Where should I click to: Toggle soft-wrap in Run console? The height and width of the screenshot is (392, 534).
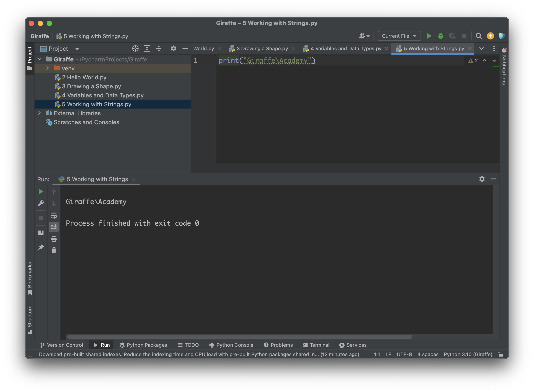click(x=54, y=216)
